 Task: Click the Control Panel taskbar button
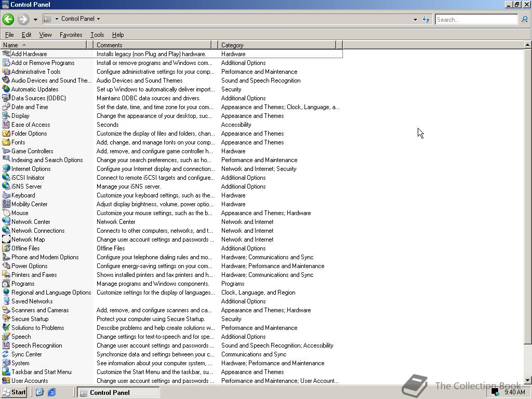(x=118, y=393)
